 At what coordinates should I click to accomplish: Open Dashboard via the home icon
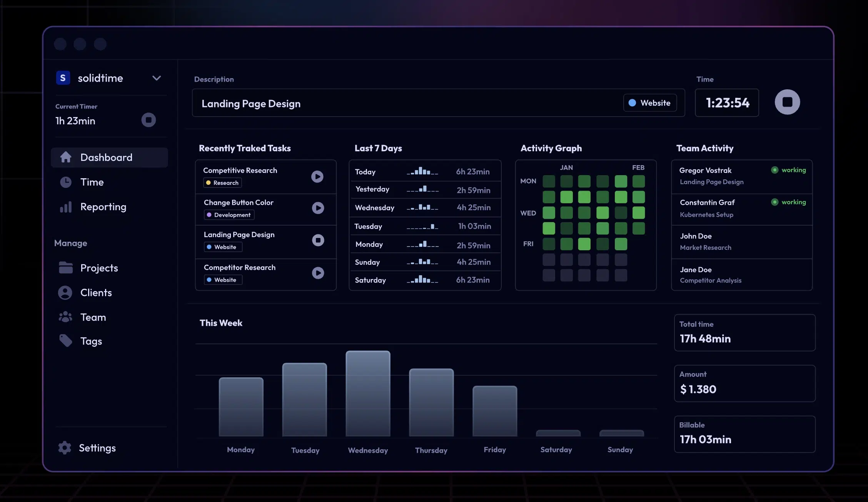tap(66, 157)
